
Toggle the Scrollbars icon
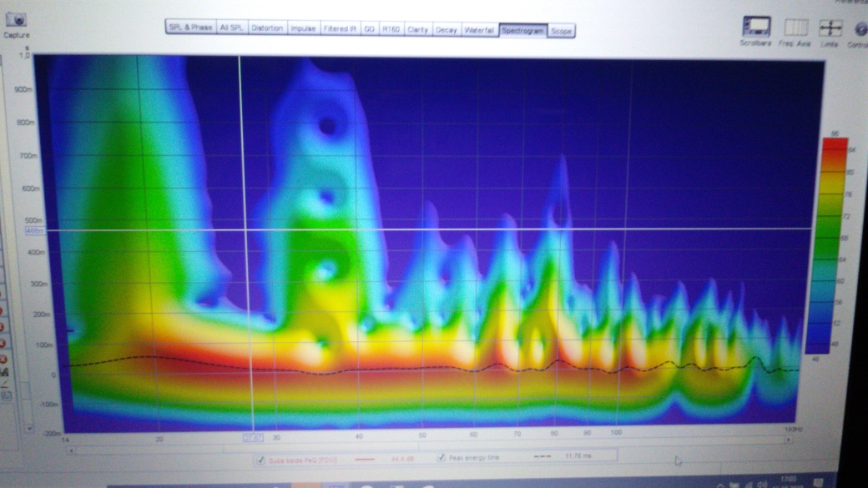point(756,27)
